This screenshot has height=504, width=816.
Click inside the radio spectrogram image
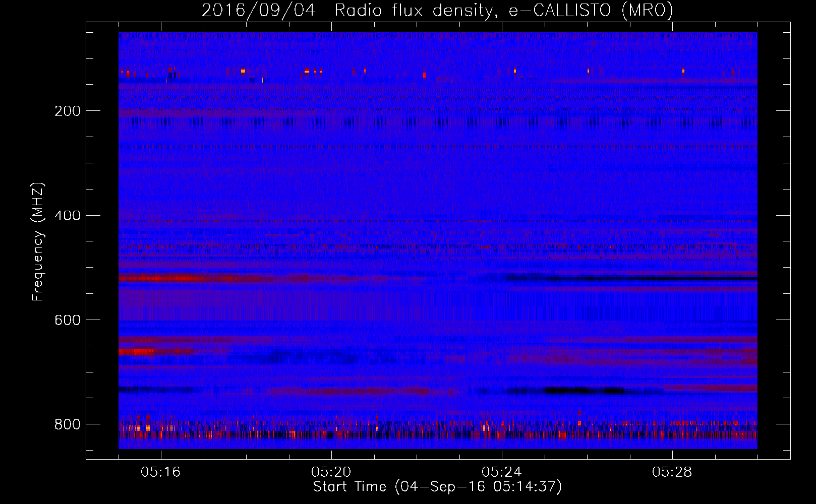click(438, 240)
